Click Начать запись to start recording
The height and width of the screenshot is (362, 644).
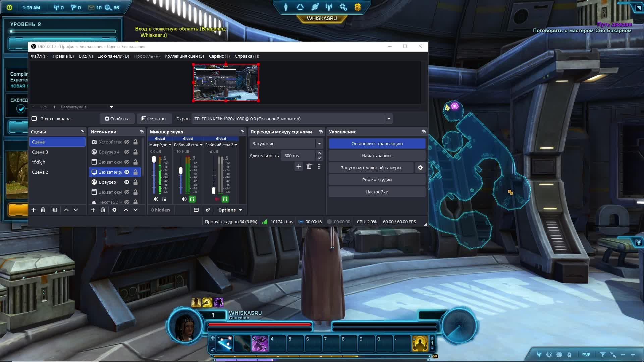pos(377,156)
